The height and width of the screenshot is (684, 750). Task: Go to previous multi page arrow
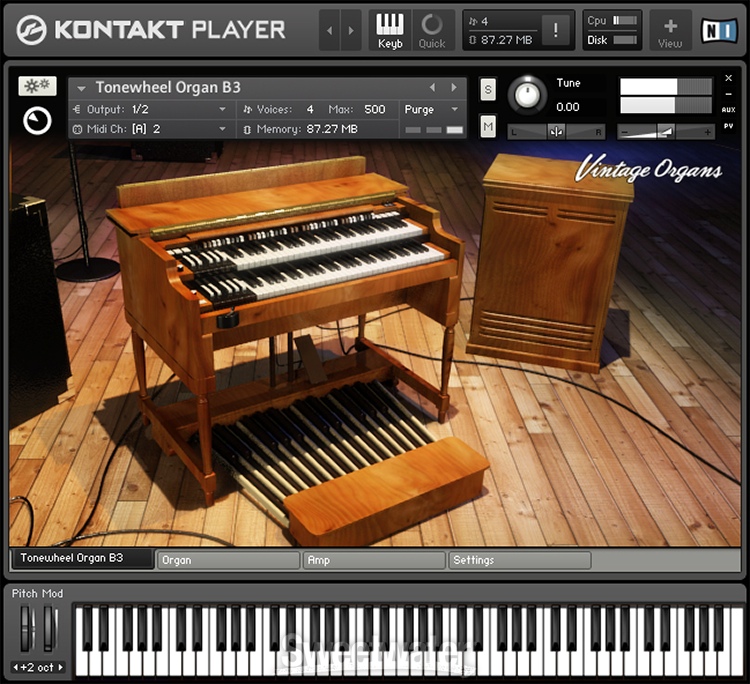pos(329,31)
